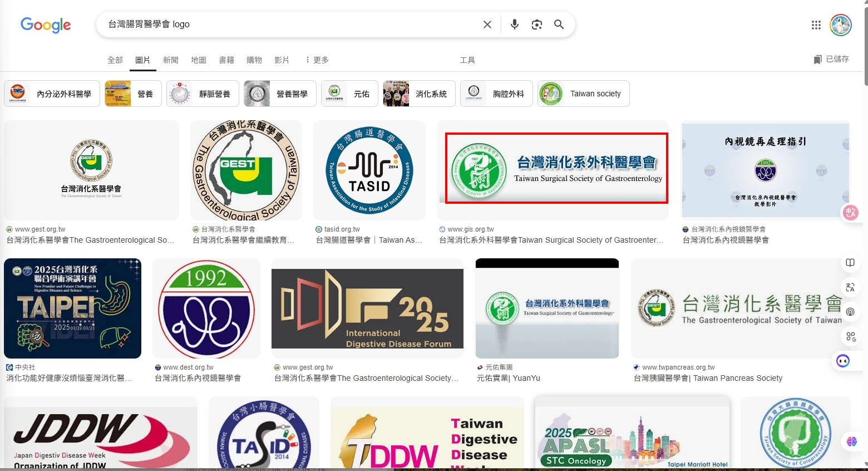Switch to the 全部 tab
The image size is (868, 471).
tap(115, 60)
